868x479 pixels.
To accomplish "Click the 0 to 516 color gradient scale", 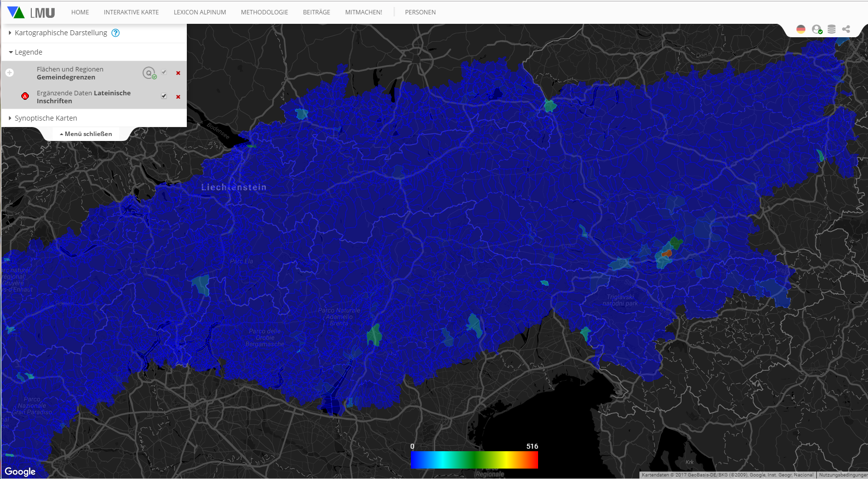I will 474,460.
